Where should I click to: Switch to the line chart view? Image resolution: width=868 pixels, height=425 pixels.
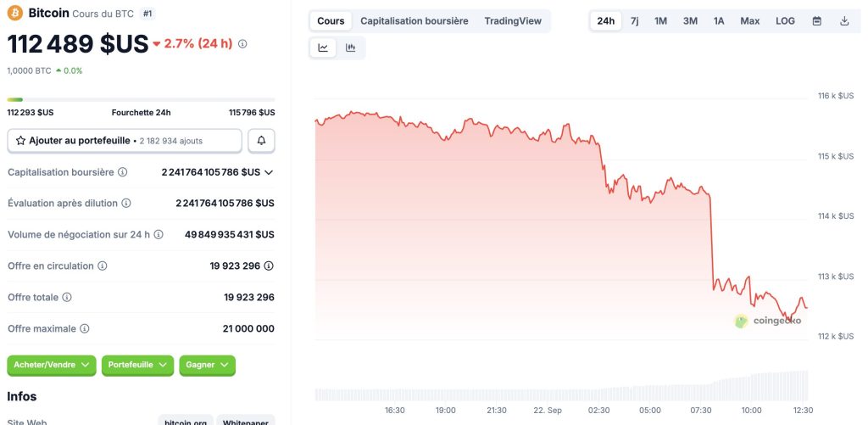coord(323,48)
